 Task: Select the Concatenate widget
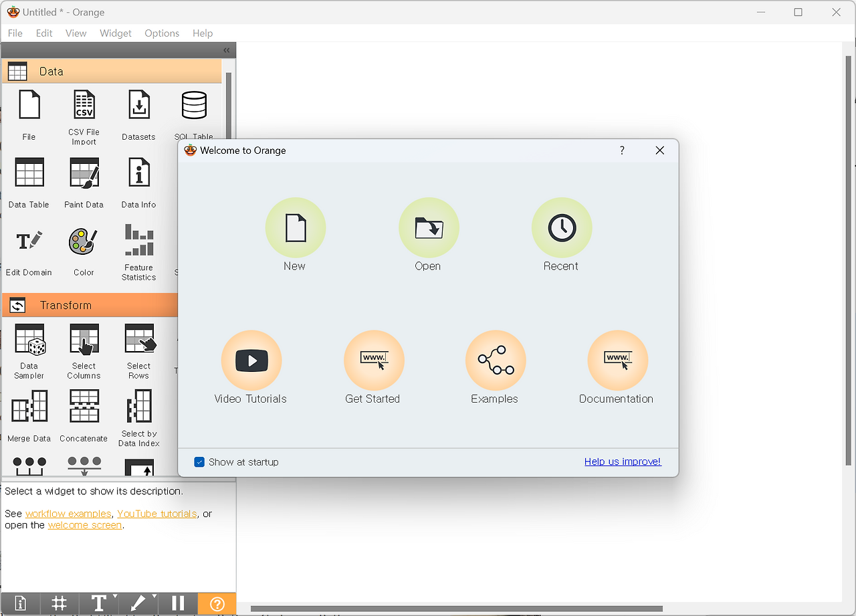tap(84, 416)
